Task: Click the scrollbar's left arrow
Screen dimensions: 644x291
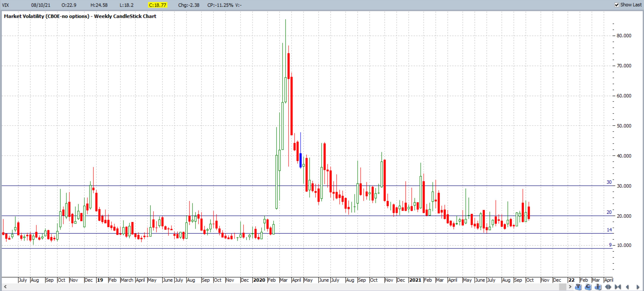Action: [5, 287]
